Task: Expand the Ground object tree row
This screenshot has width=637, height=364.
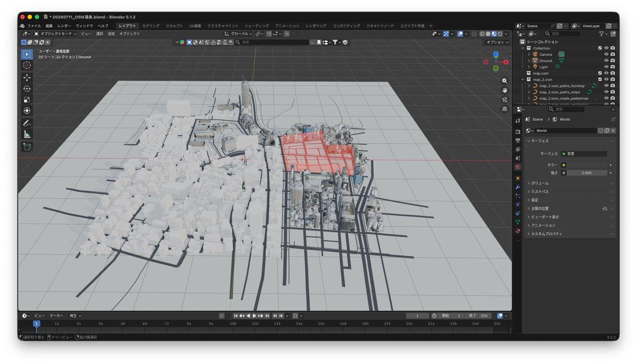Action: 529,60
